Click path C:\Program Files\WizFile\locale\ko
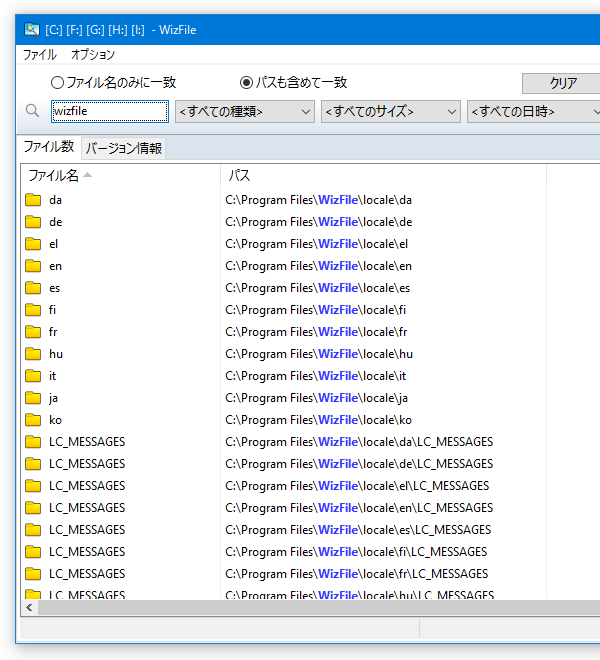 (318, 420)
